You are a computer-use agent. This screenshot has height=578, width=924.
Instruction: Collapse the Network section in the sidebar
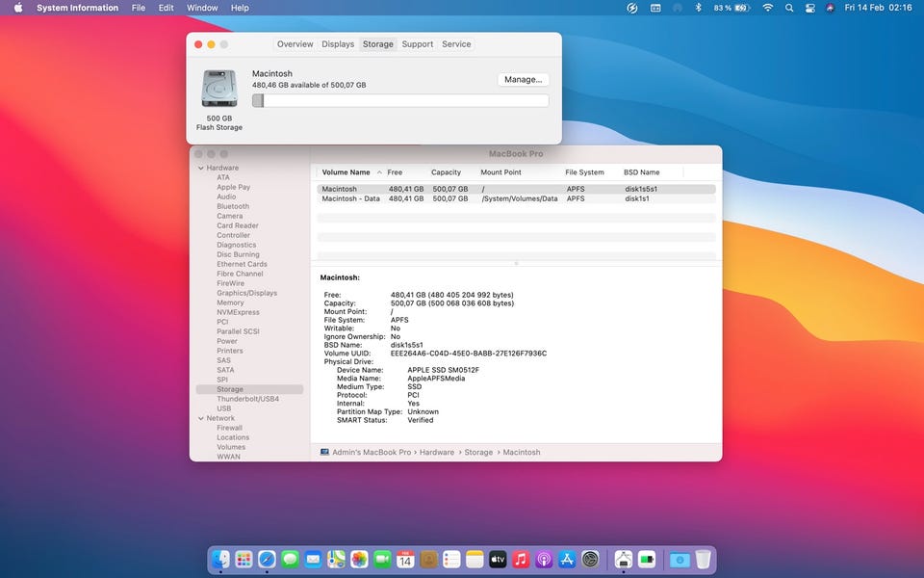[x=201, y=418]
